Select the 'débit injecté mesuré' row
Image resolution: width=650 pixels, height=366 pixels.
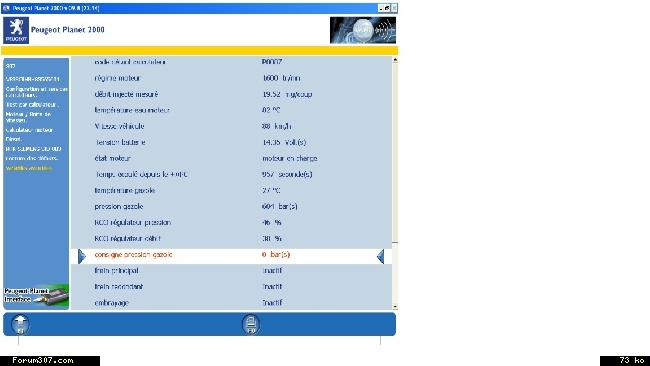point(231,94)
